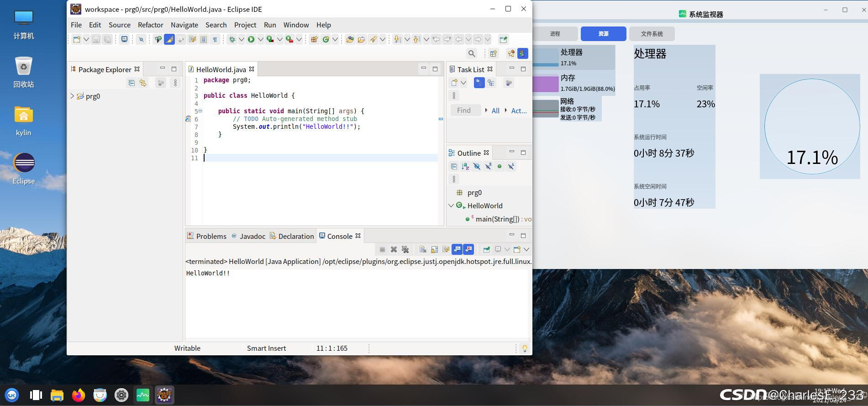Click Clear Console icon
This screenshot has height=406, width=868.
[x=423, y=249]
